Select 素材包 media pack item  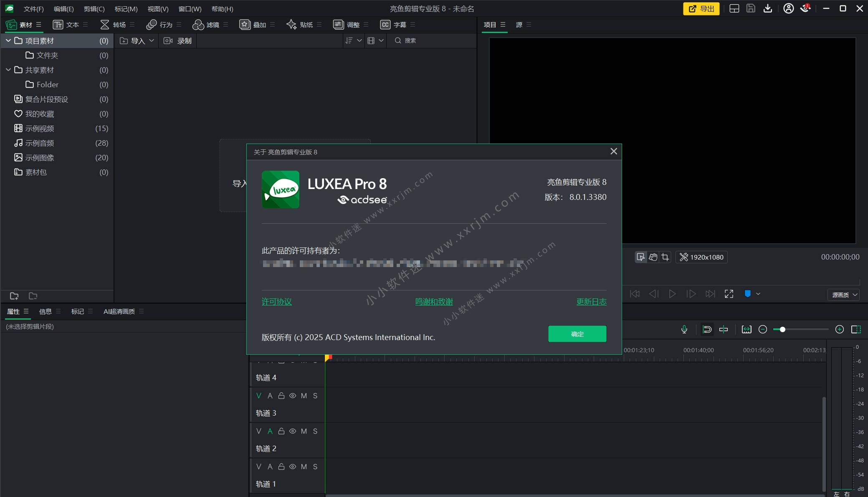pos(57,172)
